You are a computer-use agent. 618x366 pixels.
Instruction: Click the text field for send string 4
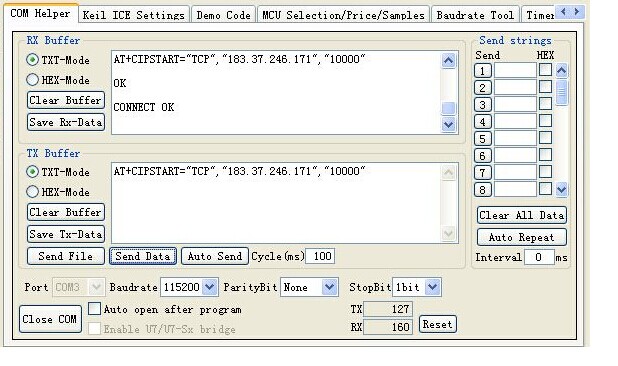(x=516, y=121)
